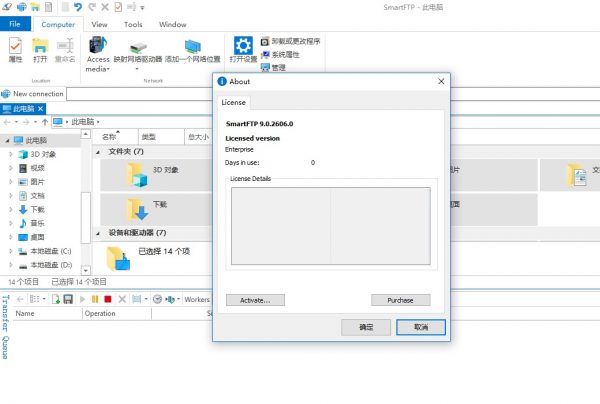Select the License tab in About dialog
The width and height of the screenshot is (600, 404).
pos(233,103)
